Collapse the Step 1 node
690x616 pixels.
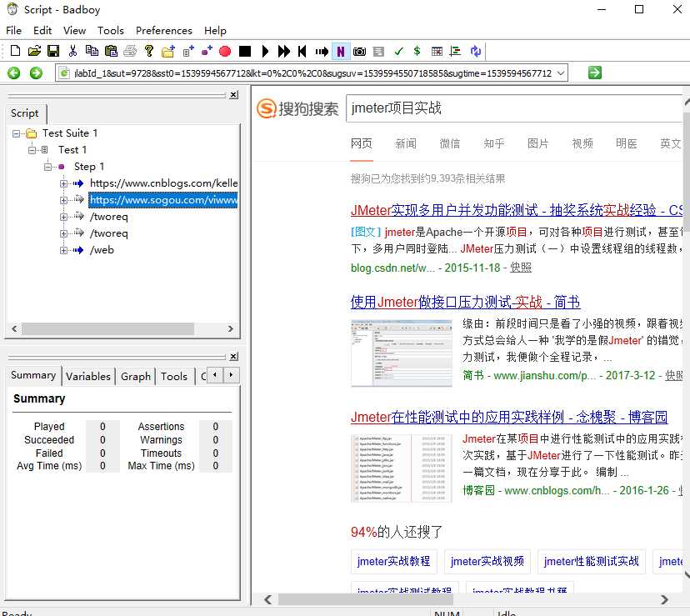click(48, 167)
